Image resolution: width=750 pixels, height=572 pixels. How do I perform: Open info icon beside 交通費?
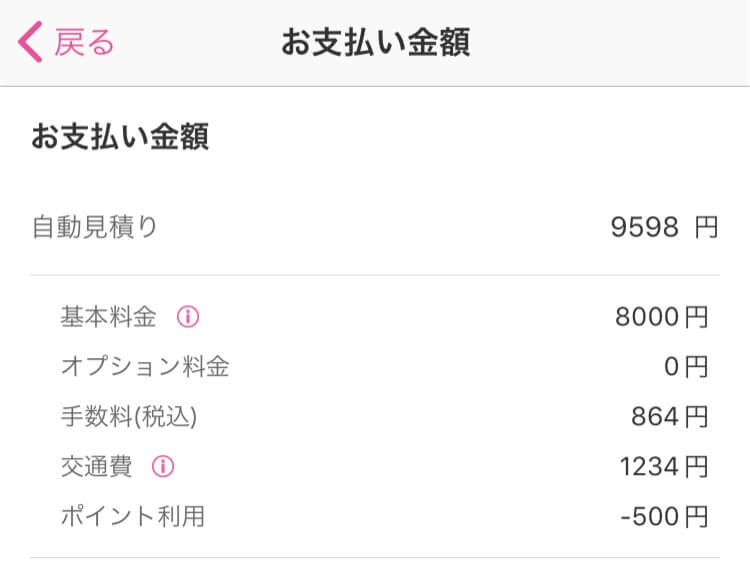tap(163, 466)
